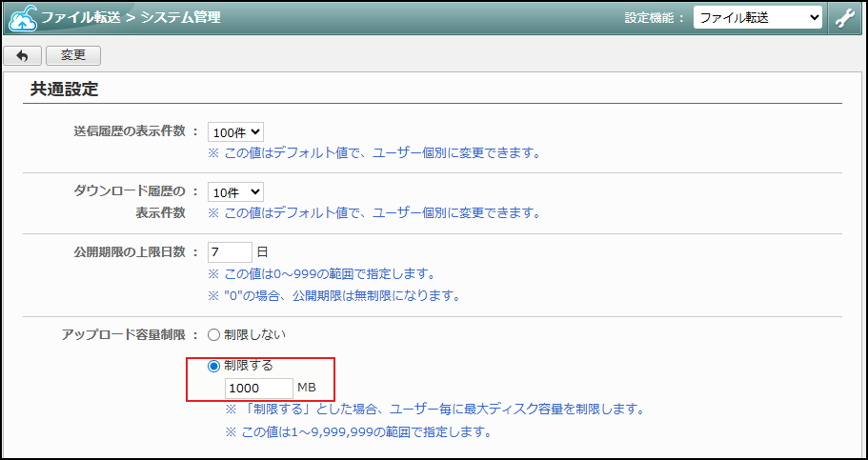This screenshot has width=868, height=460.
Task: Select the 制限しない radio button
Action: click(x=213, y=335)
